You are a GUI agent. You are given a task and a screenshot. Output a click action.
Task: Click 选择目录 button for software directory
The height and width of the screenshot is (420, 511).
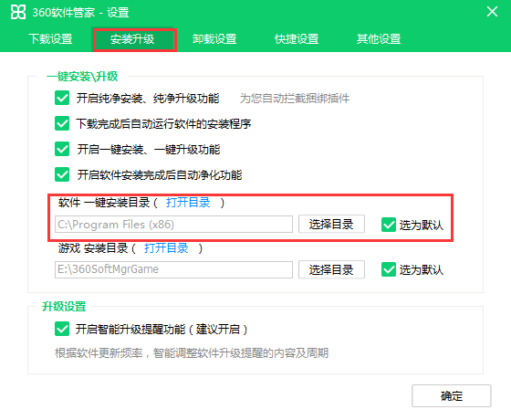(x=331, y=224)
